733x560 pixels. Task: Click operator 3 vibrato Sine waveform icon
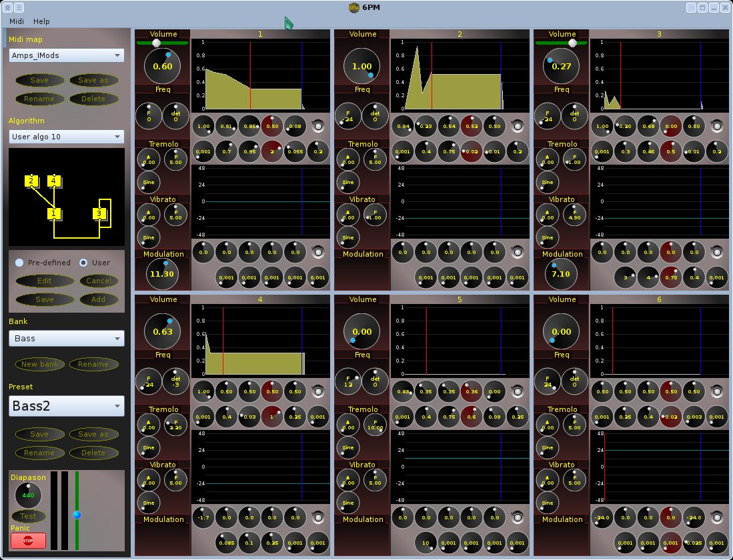click(x=548, y=237)
